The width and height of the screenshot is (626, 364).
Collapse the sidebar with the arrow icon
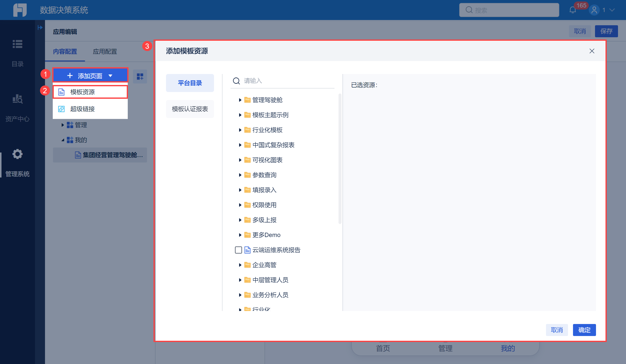tap(40, 27)
